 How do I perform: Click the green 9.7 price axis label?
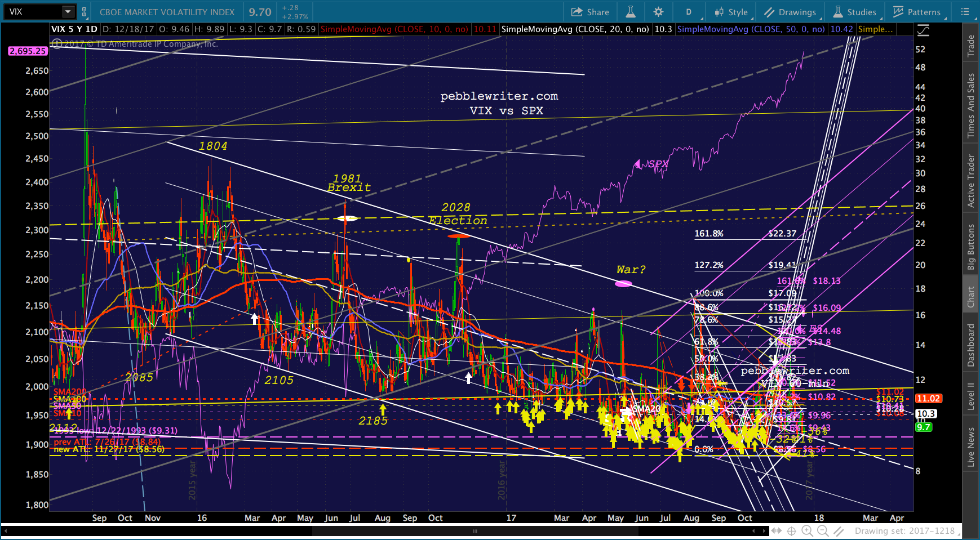click(923, 427)
